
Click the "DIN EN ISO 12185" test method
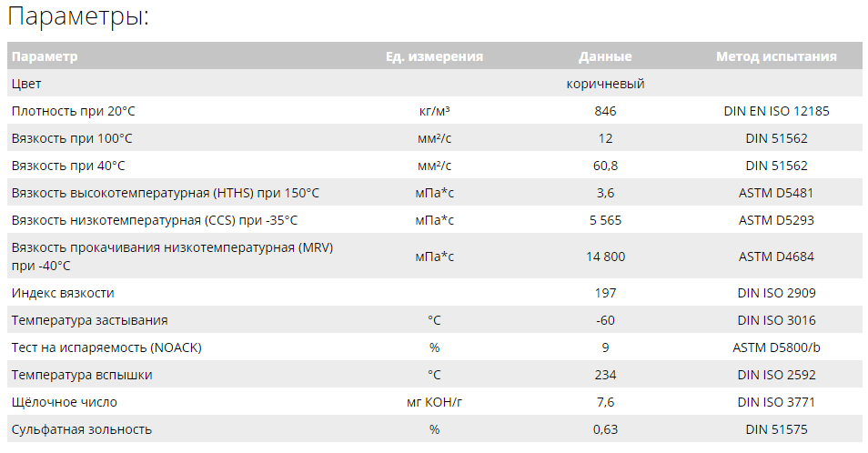pos(776,111)
